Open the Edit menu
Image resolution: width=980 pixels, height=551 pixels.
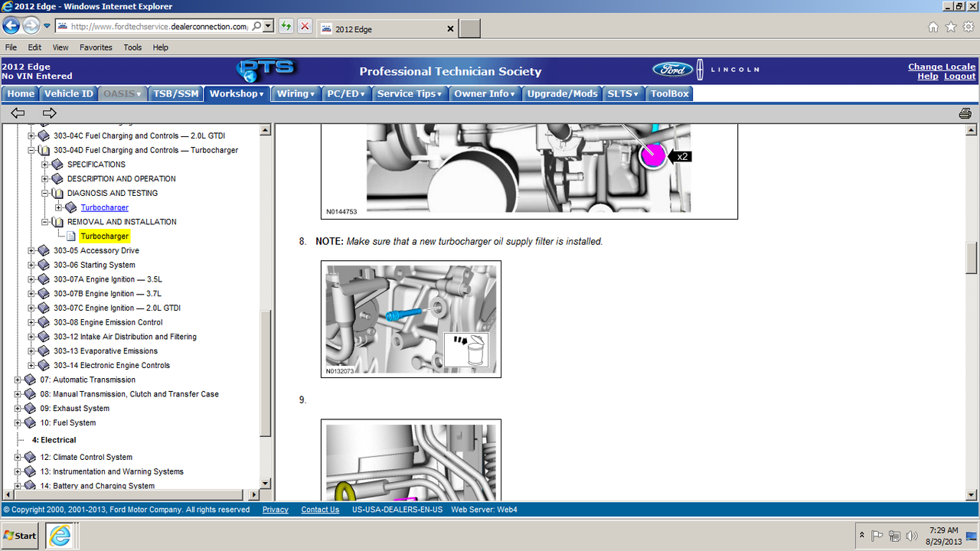point(34,47)
